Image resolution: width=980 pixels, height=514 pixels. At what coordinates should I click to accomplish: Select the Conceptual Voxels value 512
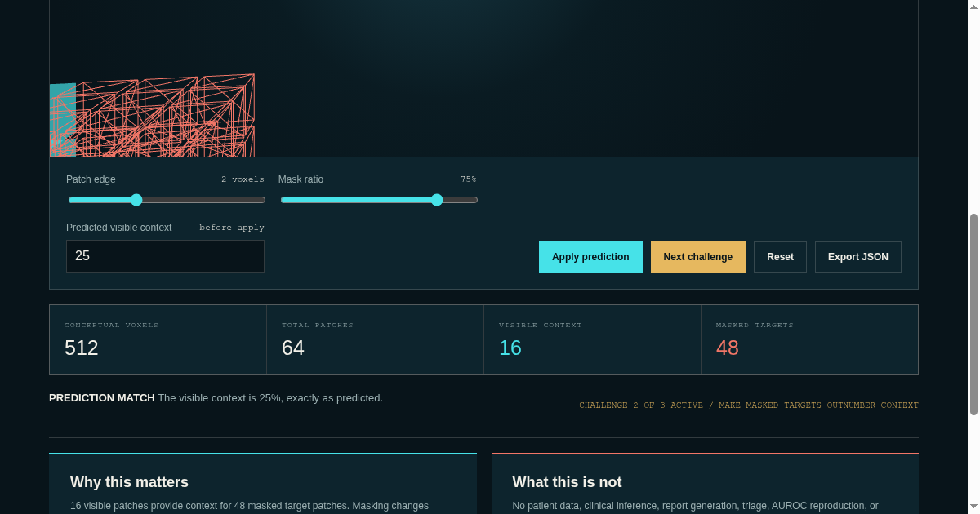(82, 348)
